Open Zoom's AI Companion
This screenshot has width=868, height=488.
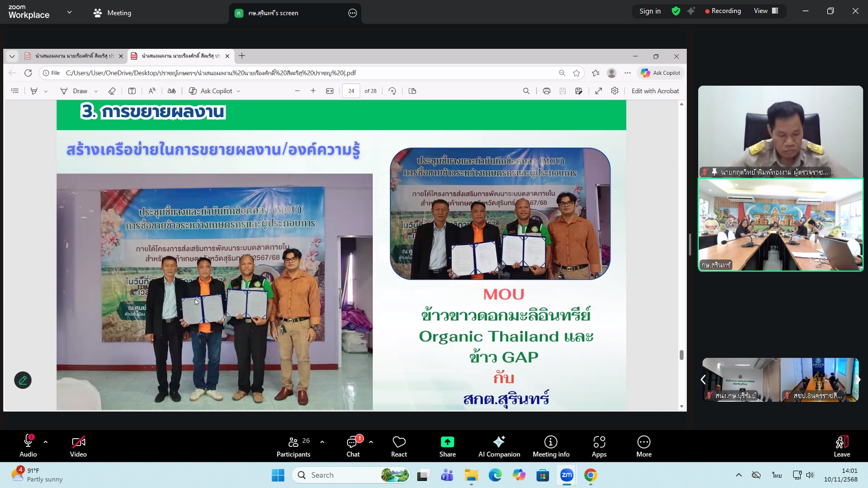click(x=499, y=446)
